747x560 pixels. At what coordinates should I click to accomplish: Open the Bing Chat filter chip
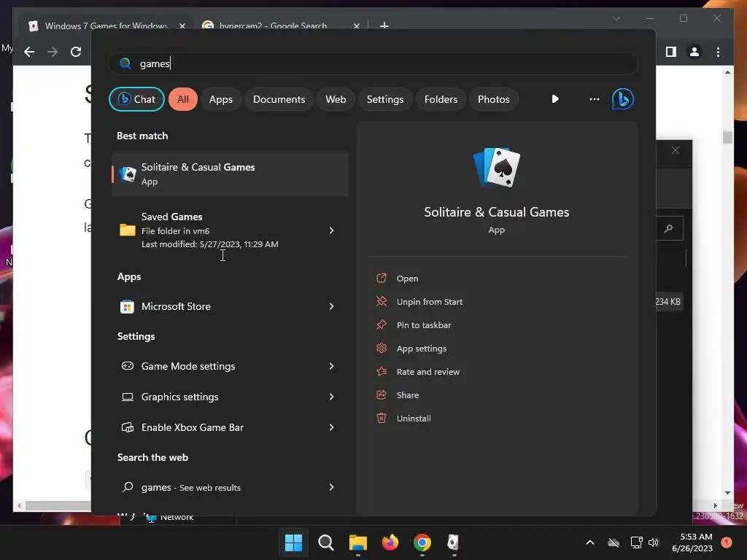(136, 99)
